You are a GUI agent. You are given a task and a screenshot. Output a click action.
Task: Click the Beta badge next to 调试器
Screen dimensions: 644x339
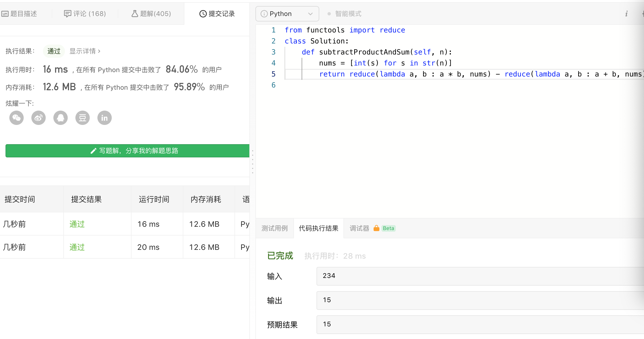(388, 228)
